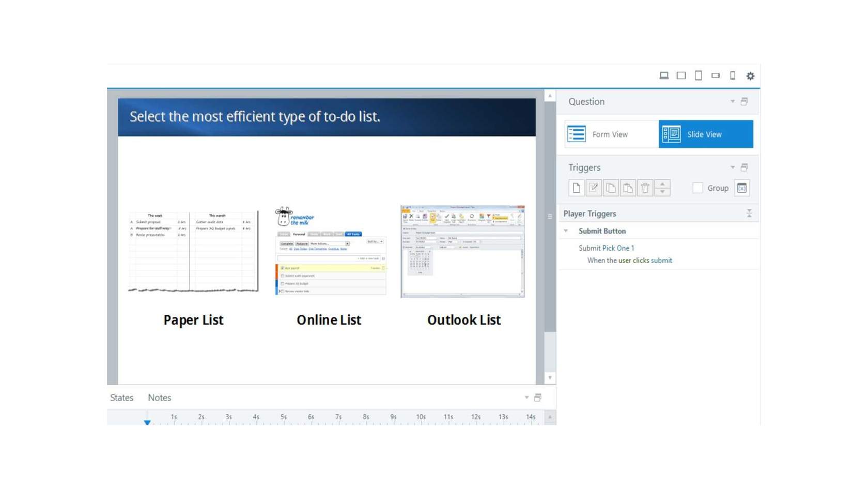Select tablet landscape preview icon
The image size is (868, 489).
click(681, 75)
